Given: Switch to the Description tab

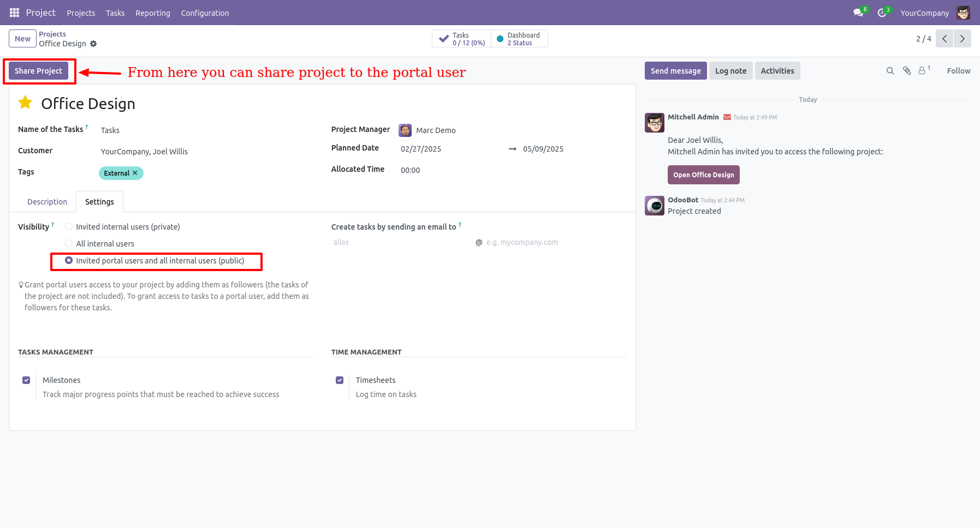Looking at the screenshot, I should (x=47, y=202).
